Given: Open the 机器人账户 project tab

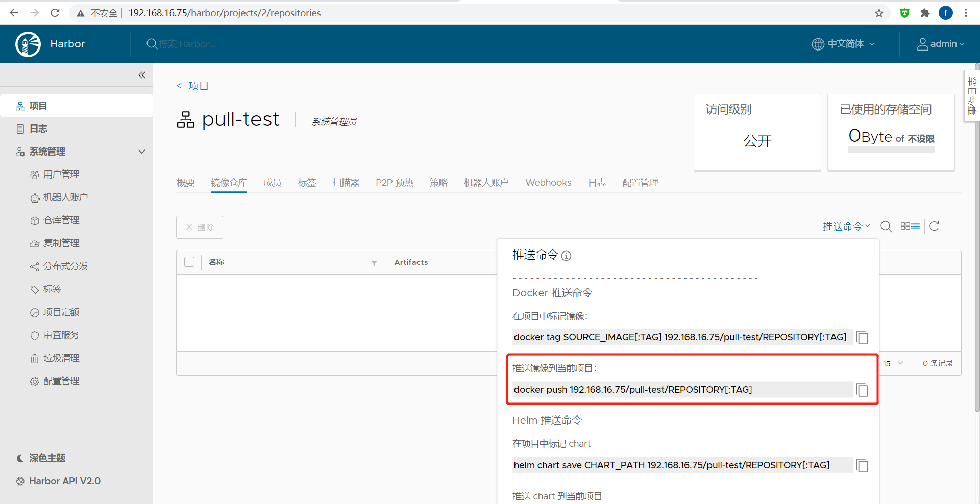Looking at the screenshot, I should tap(486, 183).
